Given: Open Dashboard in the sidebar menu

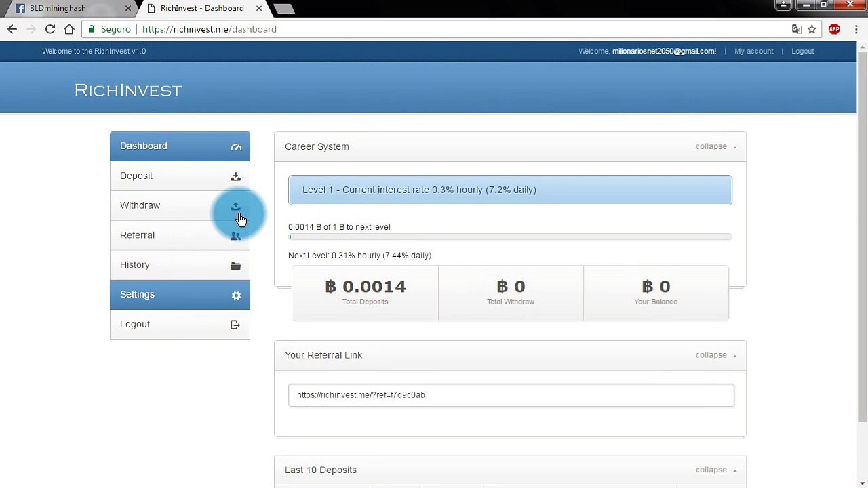Looking at the screenshot, I should pyautogui.click(x=180, y=146).
